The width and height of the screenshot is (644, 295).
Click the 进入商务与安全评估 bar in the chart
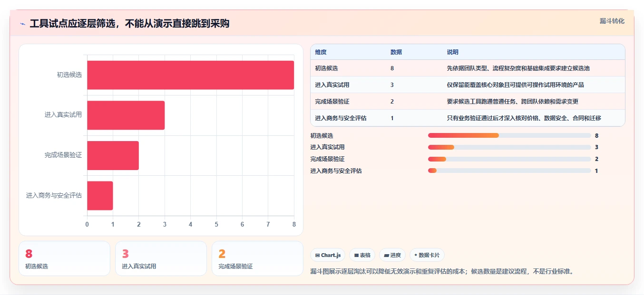coord(100,195)
